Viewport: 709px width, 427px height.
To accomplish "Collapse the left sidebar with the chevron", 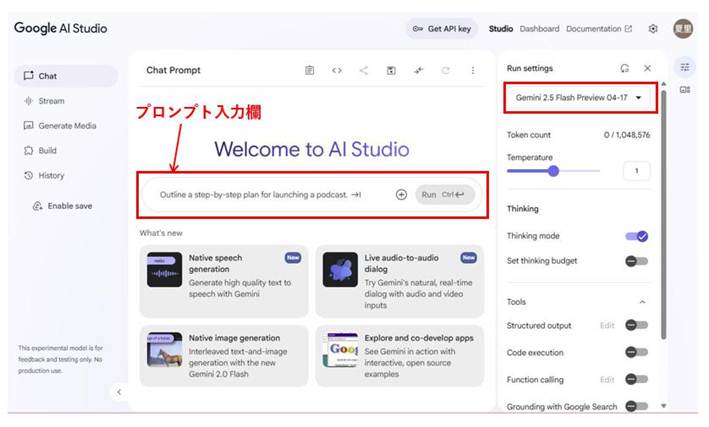I will click(x=119, y=392).
